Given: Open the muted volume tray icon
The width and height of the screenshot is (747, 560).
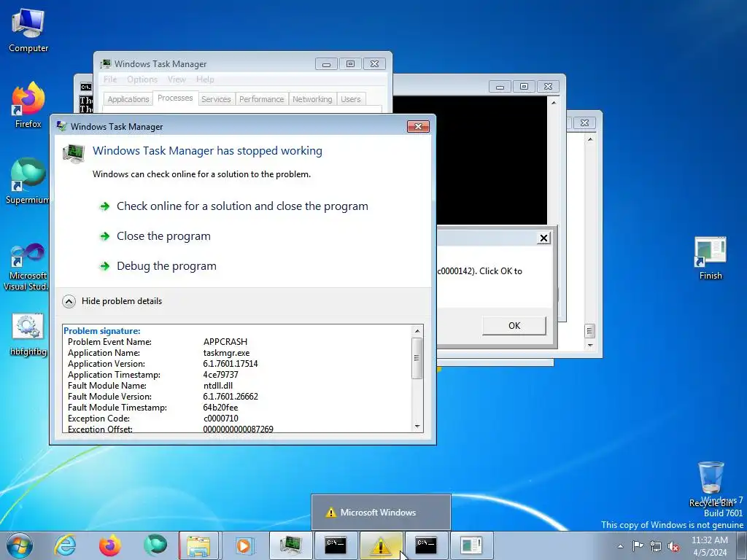Looking at the screenshot, I should pyautogui.click(x=673, y=546).
